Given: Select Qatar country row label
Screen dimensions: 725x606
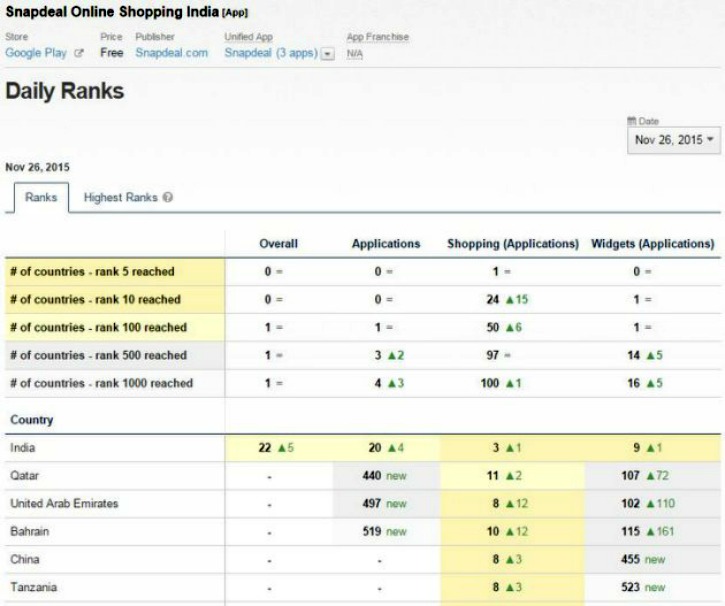Looking at the screenshot, I should click(x=25, y=476).
